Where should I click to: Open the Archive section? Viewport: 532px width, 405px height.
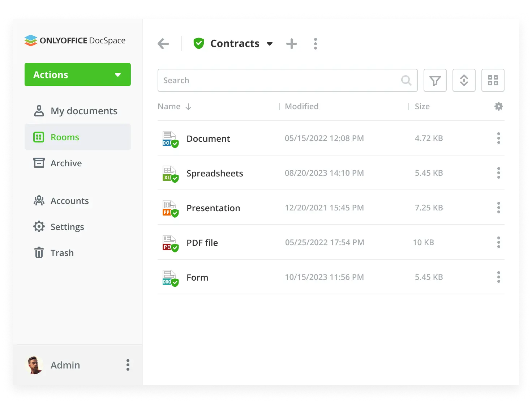[66, 163]
